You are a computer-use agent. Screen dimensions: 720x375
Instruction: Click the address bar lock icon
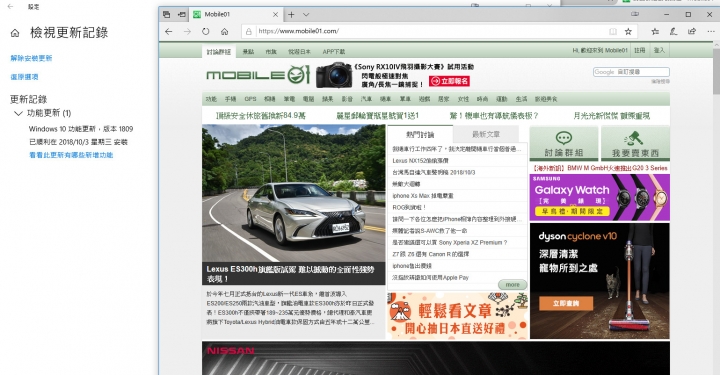[248, 31]
